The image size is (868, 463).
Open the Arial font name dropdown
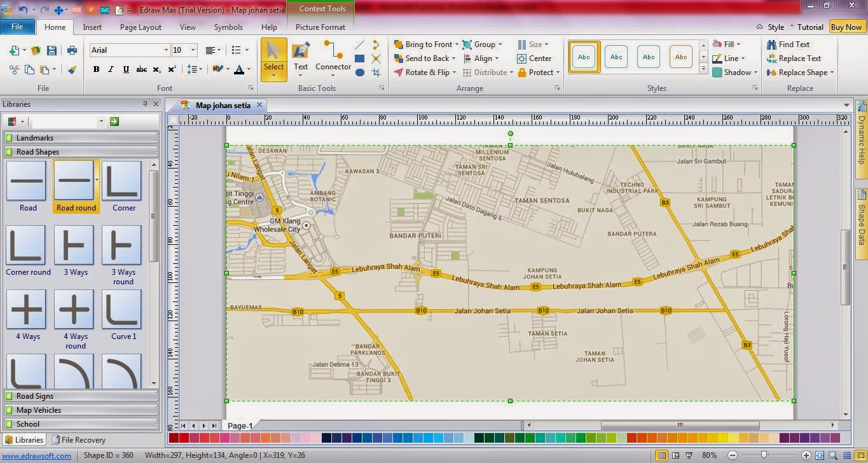[166, 50]
